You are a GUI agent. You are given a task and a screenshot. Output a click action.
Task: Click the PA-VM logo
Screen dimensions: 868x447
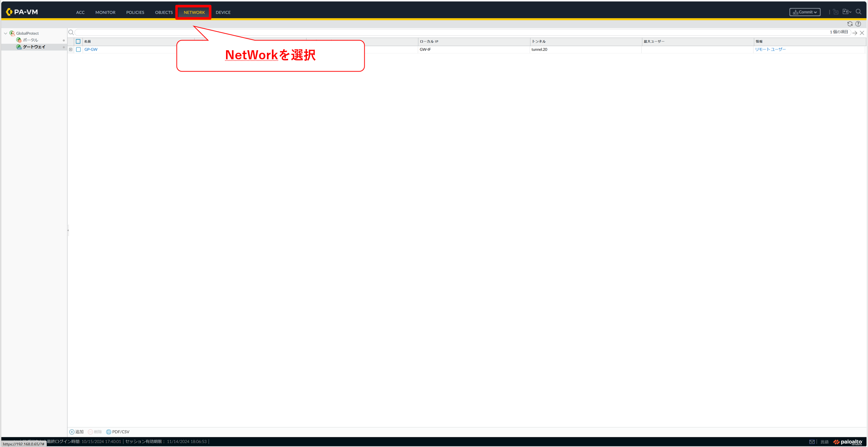click(x=22, y=12)
